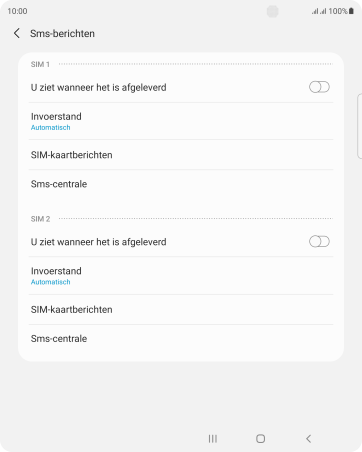Tap the 10:00 clock in status bar

pos(17,11)
